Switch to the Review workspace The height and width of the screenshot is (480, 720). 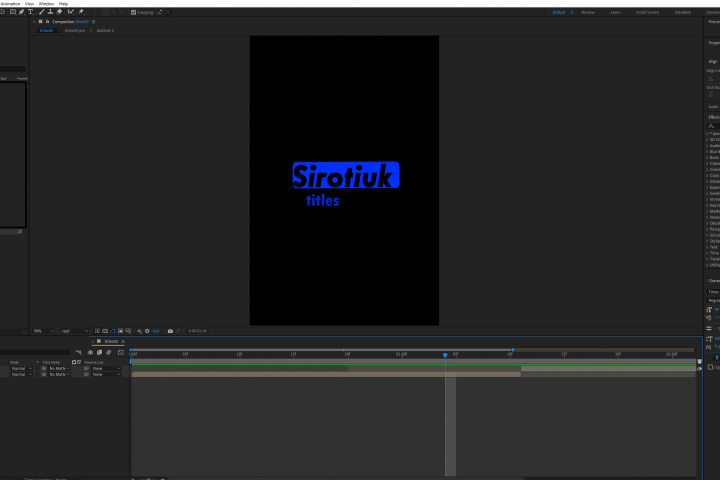[588, 12]
